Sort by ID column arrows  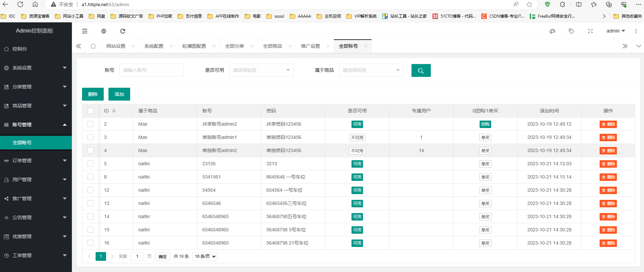(x=114, y=111)
